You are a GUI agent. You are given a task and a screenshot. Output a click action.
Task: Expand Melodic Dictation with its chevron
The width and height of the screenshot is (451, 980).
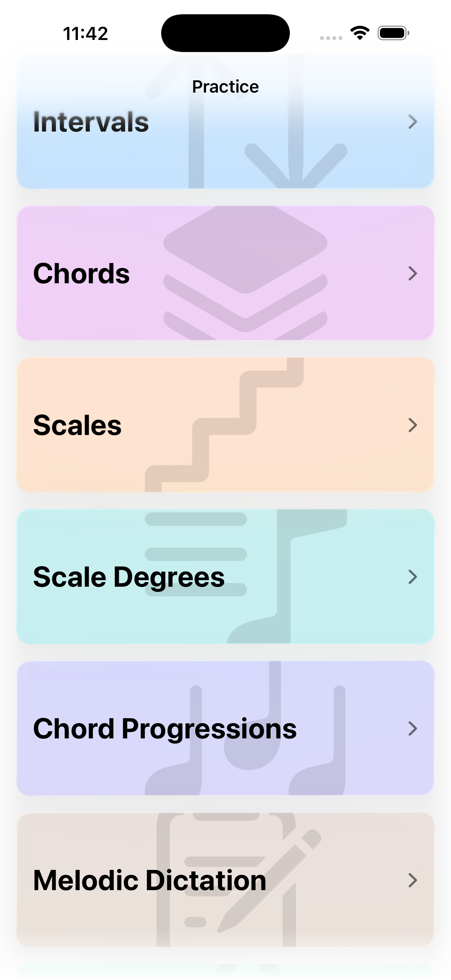point(413,880)
